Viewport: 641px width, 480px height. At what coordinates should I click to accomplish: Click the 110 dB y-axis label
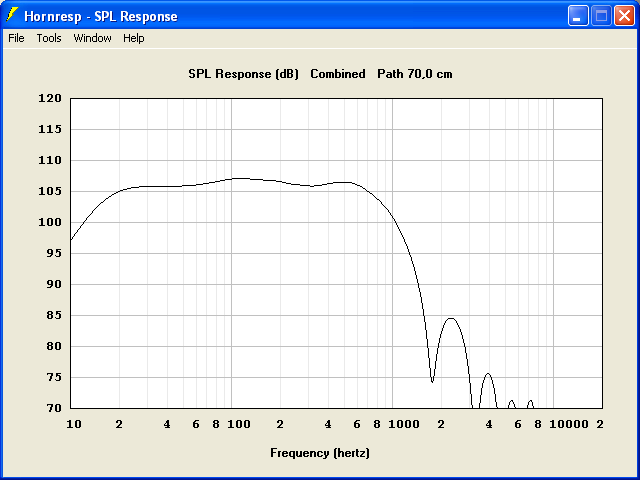[x=50, y=160]
